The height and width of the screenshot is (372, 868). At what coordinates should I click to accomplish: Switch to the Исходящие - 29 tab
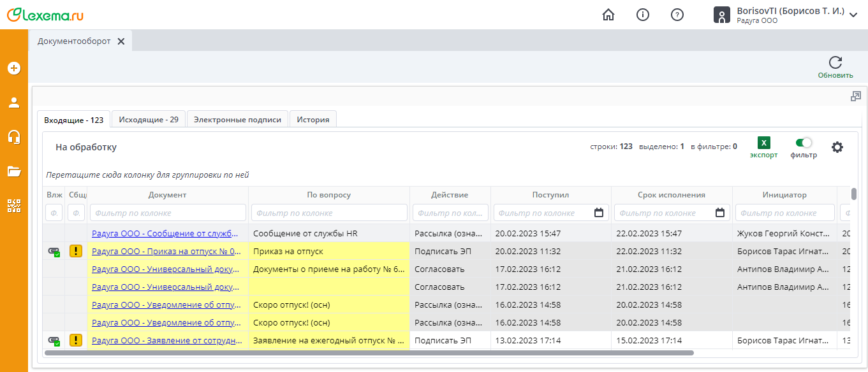[149, 119]
